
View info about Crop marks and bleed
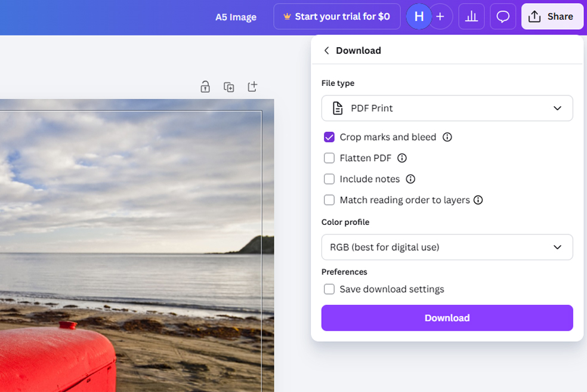tap(447, 137)
